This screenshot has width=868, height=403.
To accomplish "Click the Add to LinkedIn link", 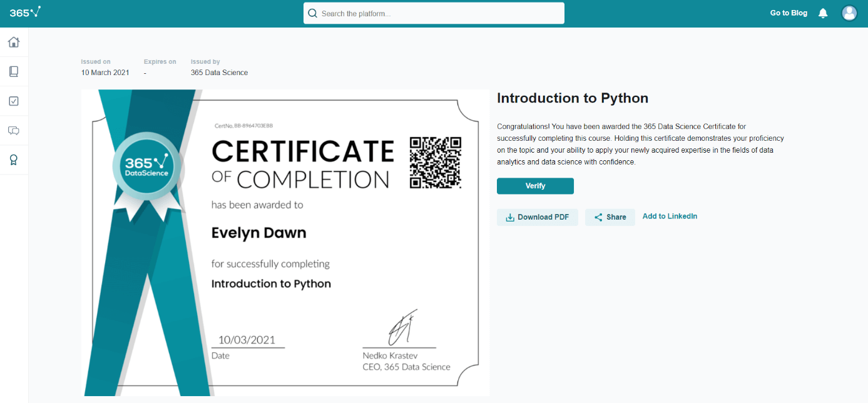I will 670,217.
